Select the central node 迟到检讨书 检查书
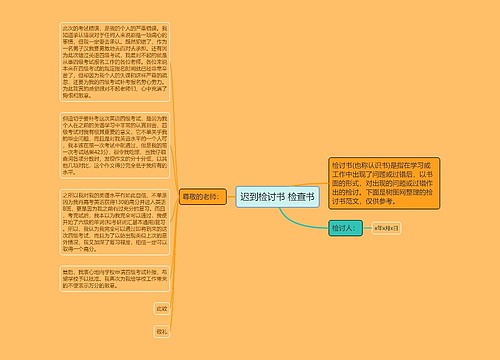Screen dimensions: 500x360 click(x=277, y=197)
